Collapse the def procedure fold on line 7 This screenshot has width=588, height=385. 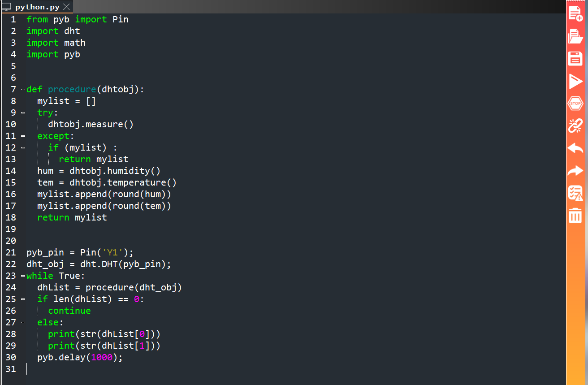click(23, 90)
